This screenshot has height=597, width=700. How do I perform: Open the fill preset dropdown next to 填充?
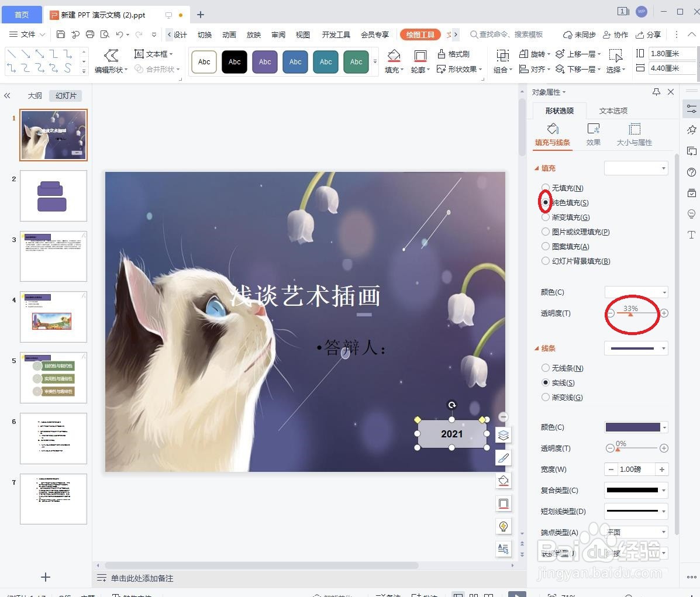click(x=636, y=168)
